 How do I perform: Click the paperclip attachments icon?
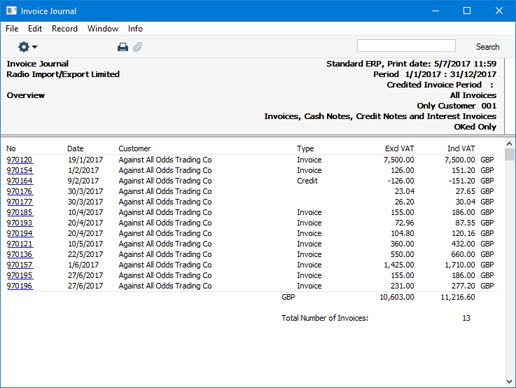[138, 47]
